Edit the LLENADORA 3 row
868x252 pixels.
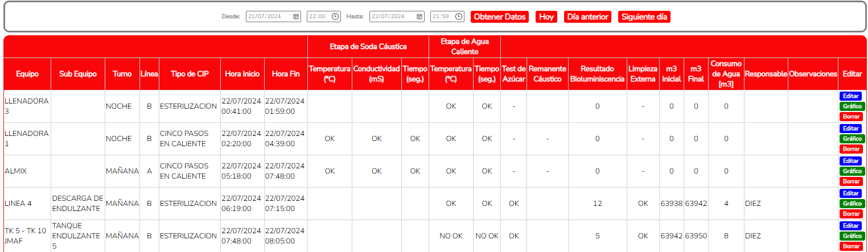tap(851, 96)
